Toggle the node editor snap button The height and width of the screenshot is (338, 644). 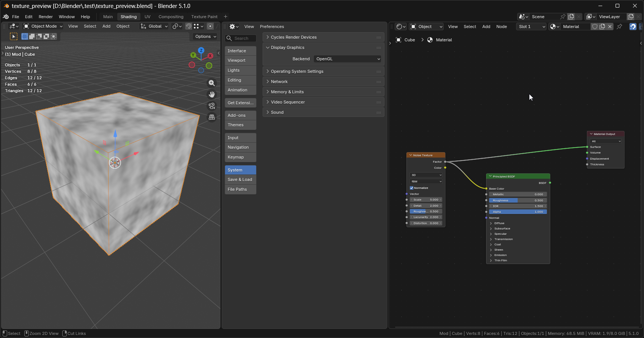click(633, 27)
